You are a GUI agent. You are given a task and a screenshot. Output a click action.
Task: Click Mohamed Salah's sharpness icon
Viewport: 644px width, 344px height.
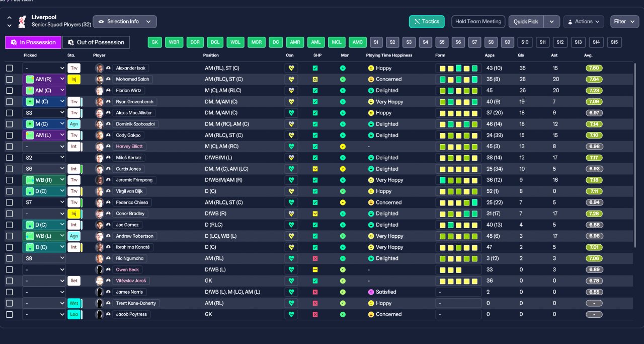[315, 79]
